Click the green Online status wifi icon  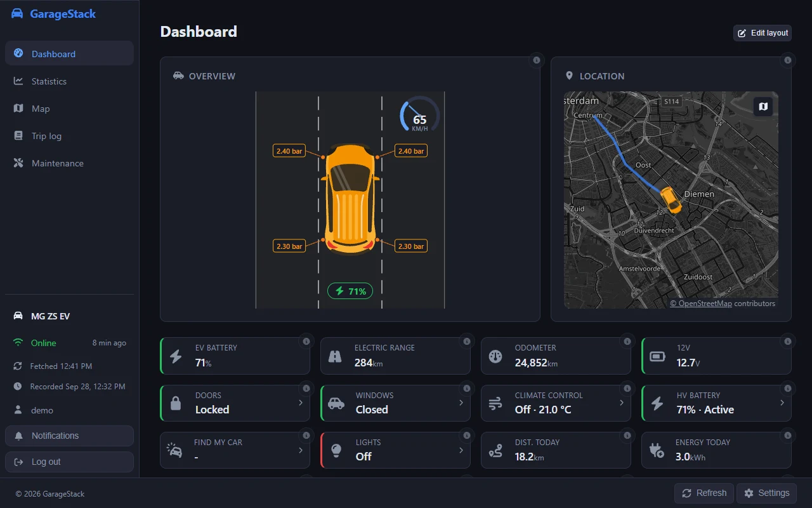[x=18, y=343]
